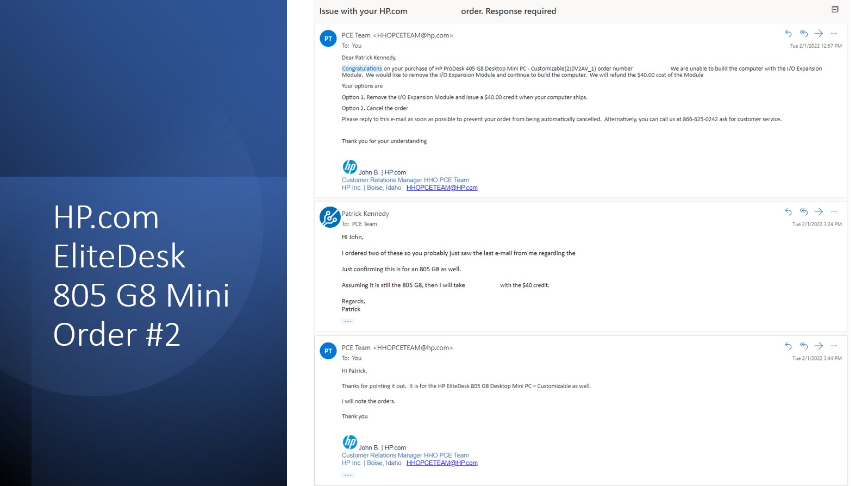Click the slide title 'HP.com EliteDesk 805 G8 Mini Order #2'
Viewport: 868px width, 486px height.
[x=141, y=276]
